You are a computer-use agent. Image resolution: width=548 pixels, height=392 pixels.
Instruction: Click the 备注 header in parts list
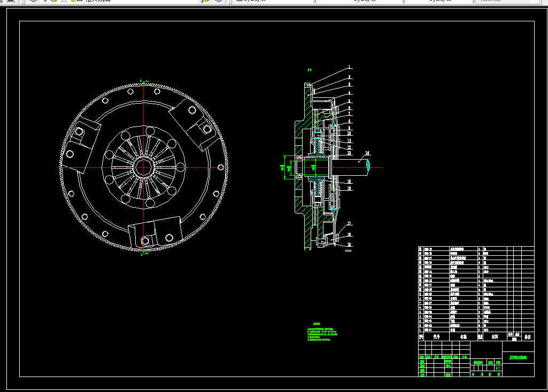tap(527, 337)
